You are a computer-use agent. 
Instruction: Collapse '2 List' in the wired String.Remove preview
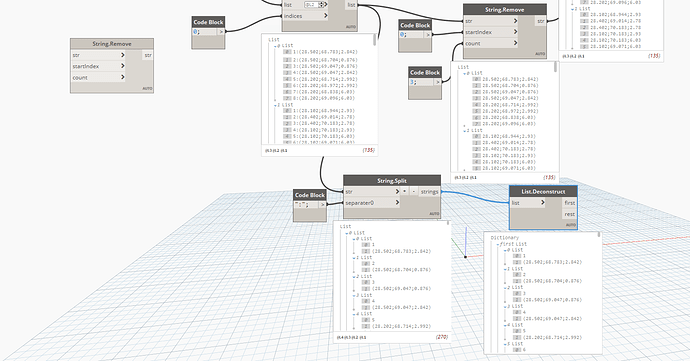click(464, 131)
